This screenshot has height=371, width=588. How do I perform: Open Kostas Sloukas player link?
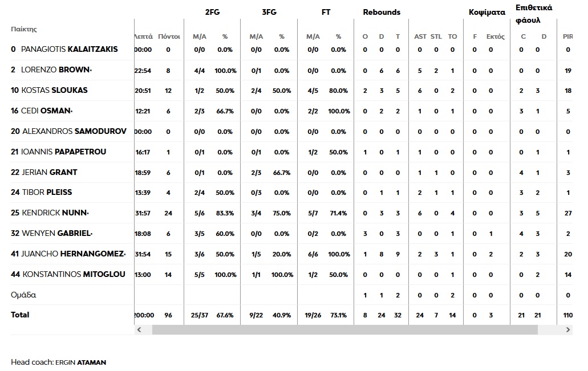tap(54, 90)
